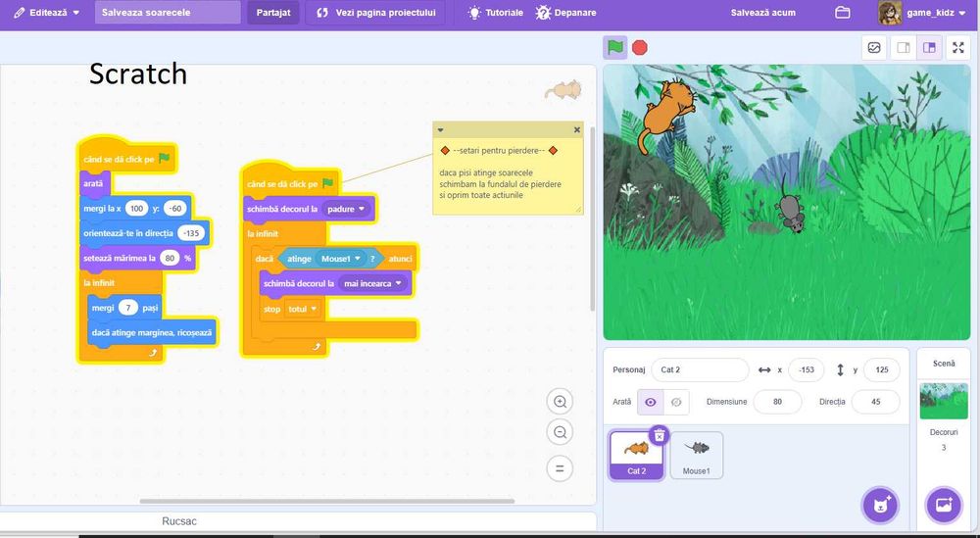
Task: Edit project title Salveaza soarecele
Action: point(168,13)
